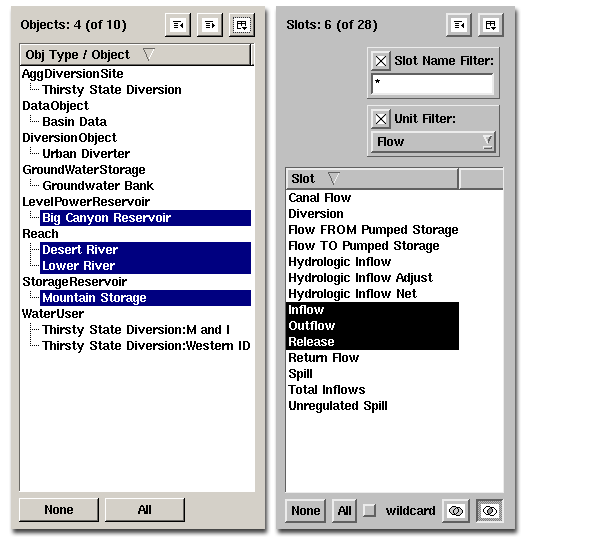Select the Hydrologic Inflow slot
This screenshot has height=540, width=590.
(339, 262)
